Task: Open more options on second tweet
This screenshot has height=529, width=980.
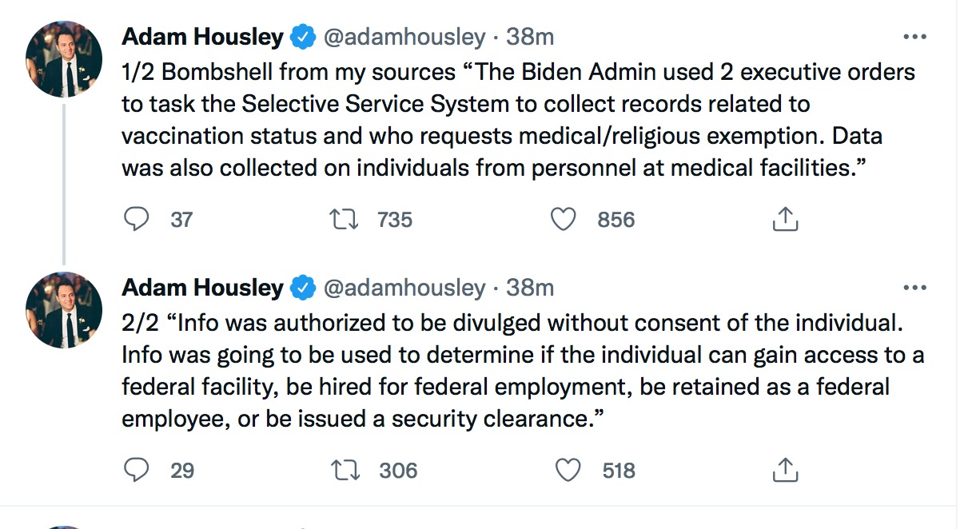Action: tap(914, 288)
